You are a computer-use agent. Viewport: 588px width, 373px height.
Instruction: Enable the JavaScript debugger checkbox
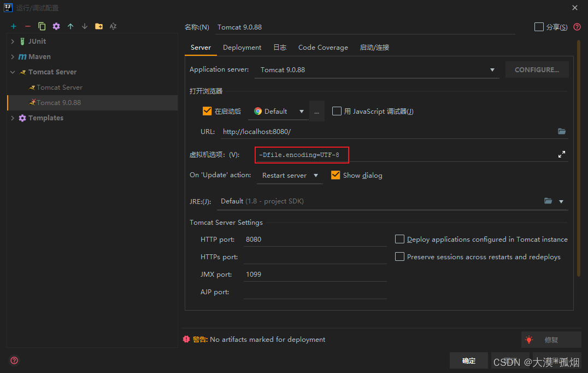tap(337, 111)
